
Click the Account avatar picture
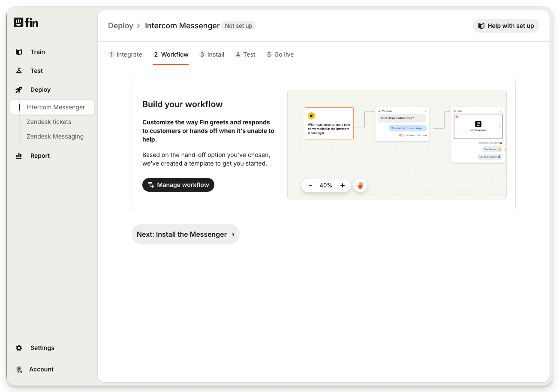click(x=19, y=369)
